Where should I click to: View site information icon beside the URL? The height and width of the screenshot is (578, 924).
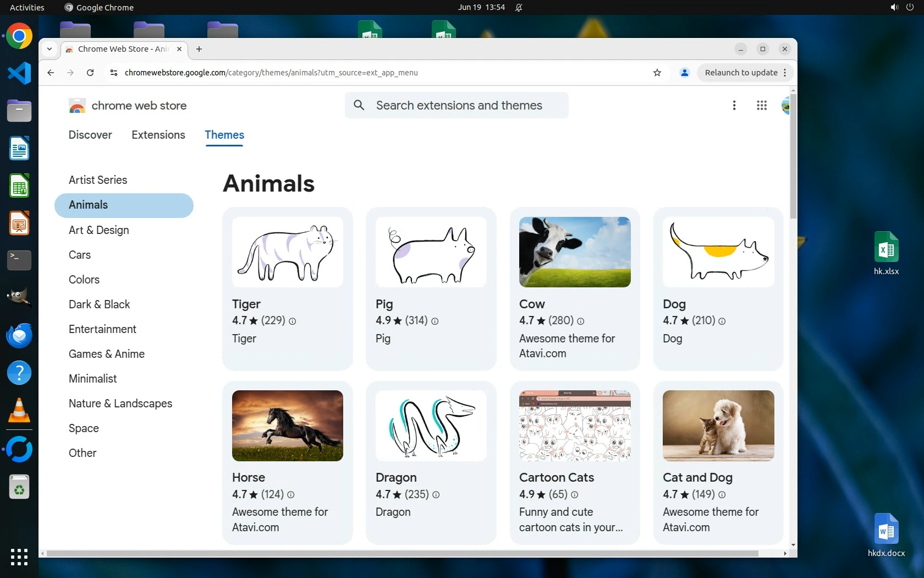point(114,73)
